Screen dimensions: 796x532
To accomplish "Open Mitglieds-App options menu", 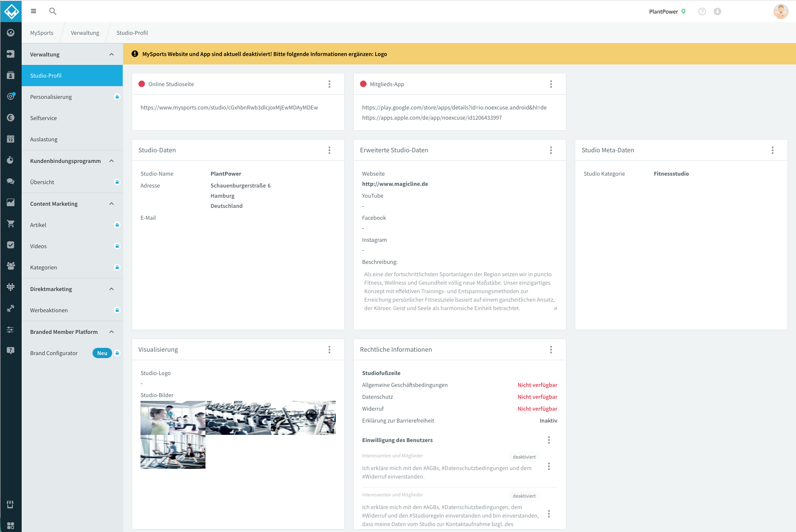I will pyautogui.click(x=551, y=84).
